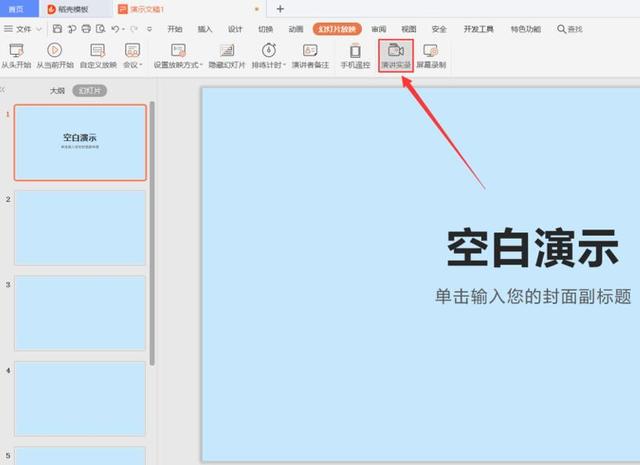The width and height of the screenshot is (640, 465).
Task: Click the hamburger 文件 menu icon
Action: click(8, 29)
